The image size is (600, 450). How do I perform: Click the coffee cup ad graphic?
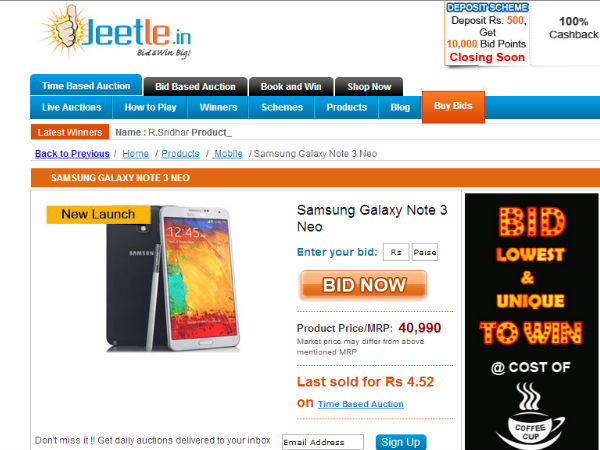click(530, 416)
